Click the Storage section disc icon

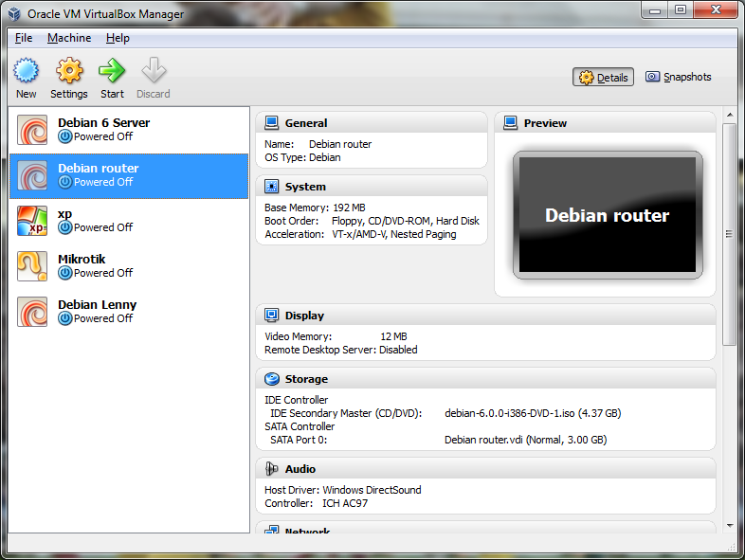click(272, 379)
